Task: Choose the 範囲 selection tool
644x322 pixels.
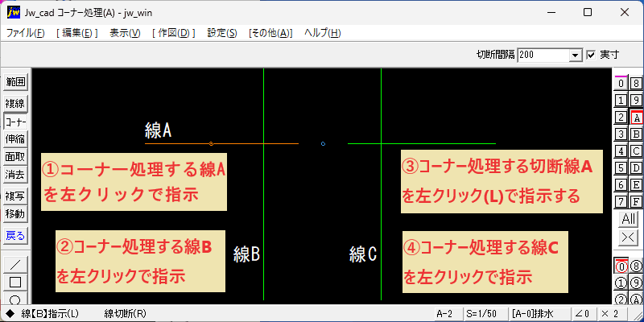Action: pos(15,82)
